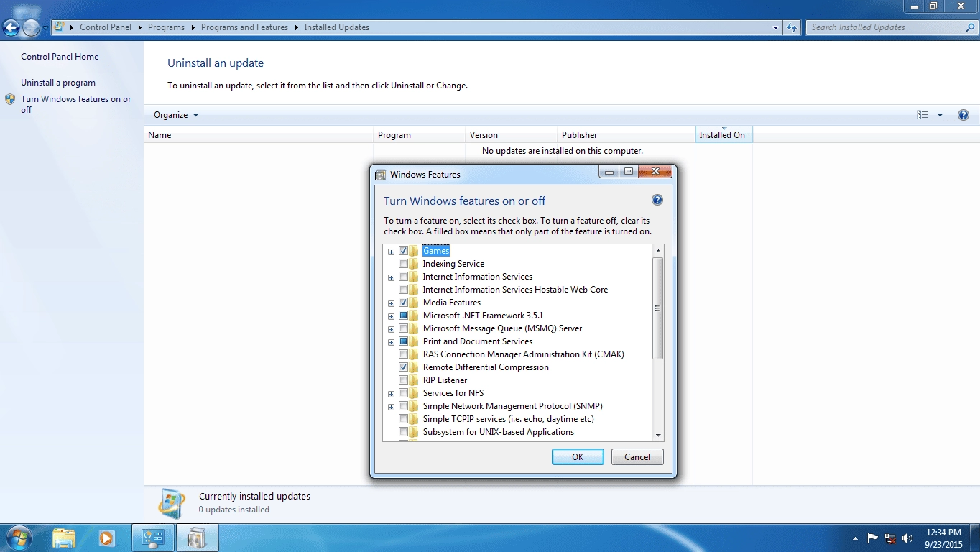
Task: Click the Control Panel taskbar icon
Action: point(154,538)
